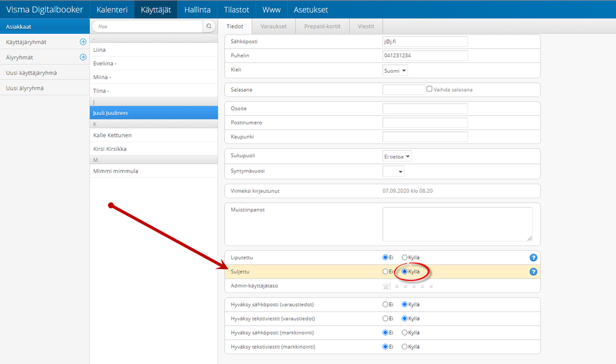Open Älyryhmät arrow icon
616x364 pixels.
[83, 57]
